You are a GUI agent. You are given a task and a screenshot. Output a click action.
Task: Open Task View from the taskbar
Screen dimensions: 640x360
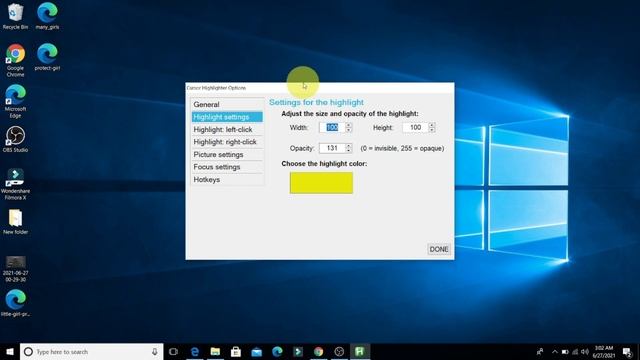coord(173,351)
